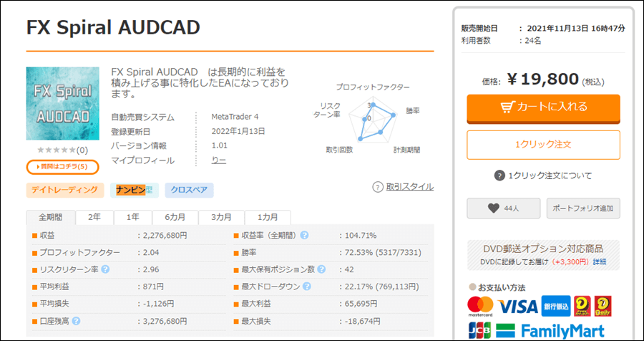The height and width of the screenshot is (341, 644).
Task: Click the 最大ドローダウン value 22.17% (769,113円)
Action: point(381,287)
